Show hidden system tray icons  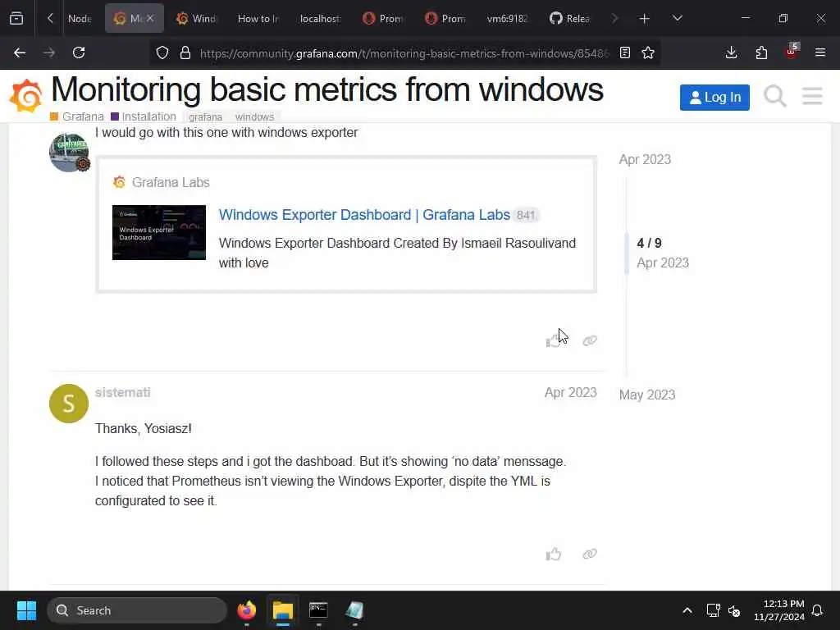(x=687, y=610)
